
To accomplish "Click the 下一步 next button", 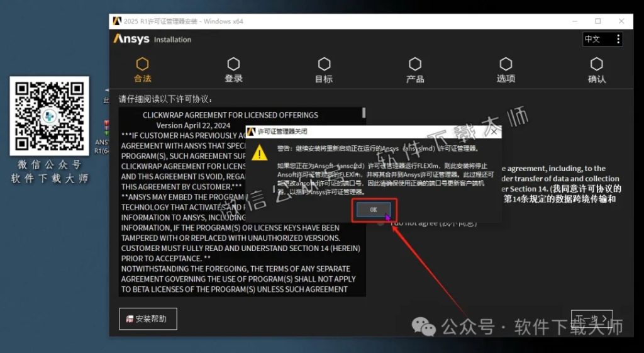I will (592, 318).
